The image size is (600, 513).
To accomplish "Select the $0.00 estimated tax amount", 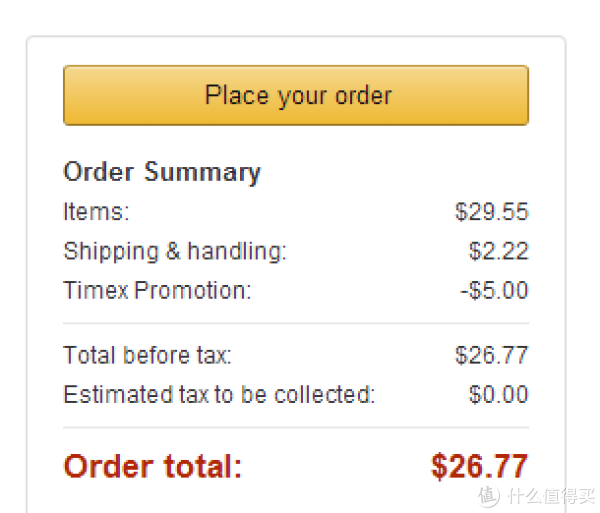I will tap(499, 394).
